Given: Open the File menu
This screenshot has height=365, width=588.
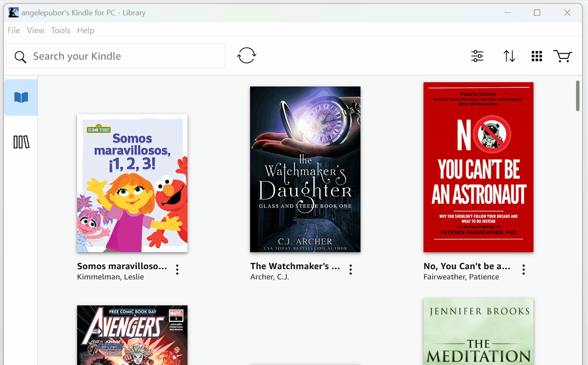Looking at the screenshot, I should coord(14,30).
